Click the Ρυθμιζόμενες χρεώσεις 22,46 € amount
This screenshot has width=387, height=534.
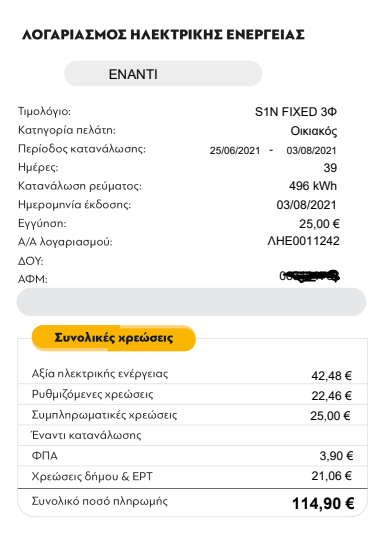click(331, 396)
